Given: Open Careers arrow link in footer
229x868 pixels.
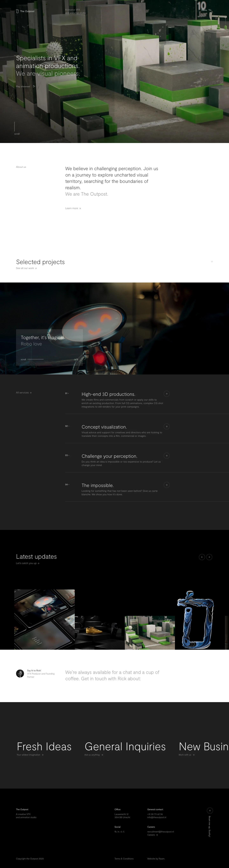Looking at the screenshot, I should (153, 835).
